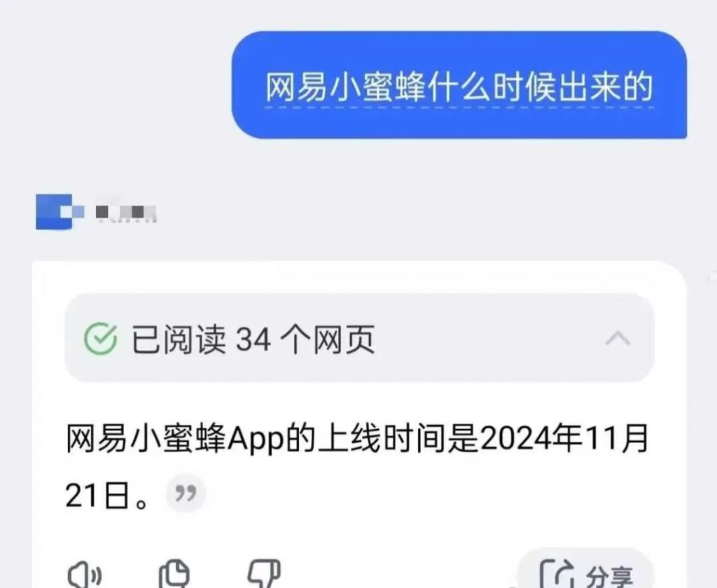
Task: Toggle the 已阅读 34 个网页 panel
Action: [x=359, y=338]
